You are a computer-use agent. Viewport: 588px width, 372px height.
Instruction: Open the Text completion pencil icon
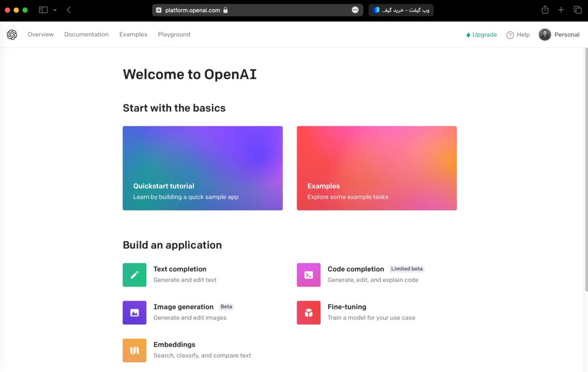click(134, 274)
